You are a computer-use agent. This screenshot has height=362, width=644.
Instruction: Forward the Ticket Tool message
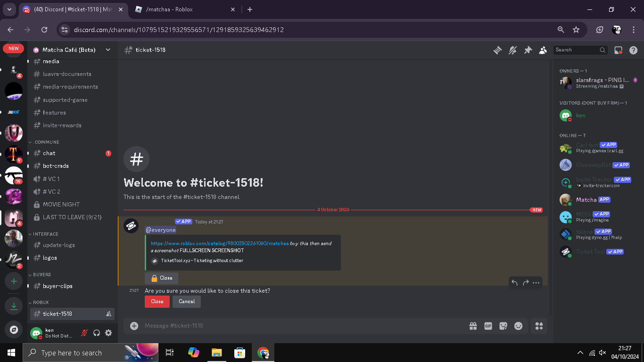click(x=525, y=283)
